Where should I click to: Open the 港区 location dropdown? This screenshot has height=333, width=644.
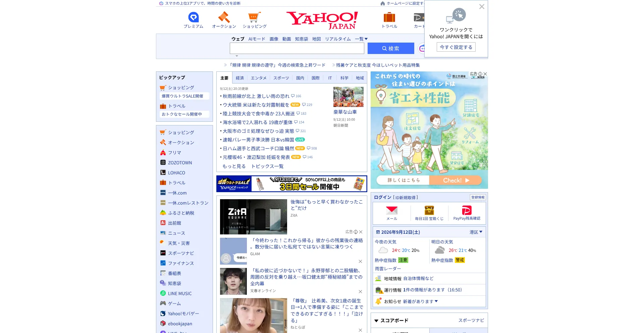[x=476, y=232]
